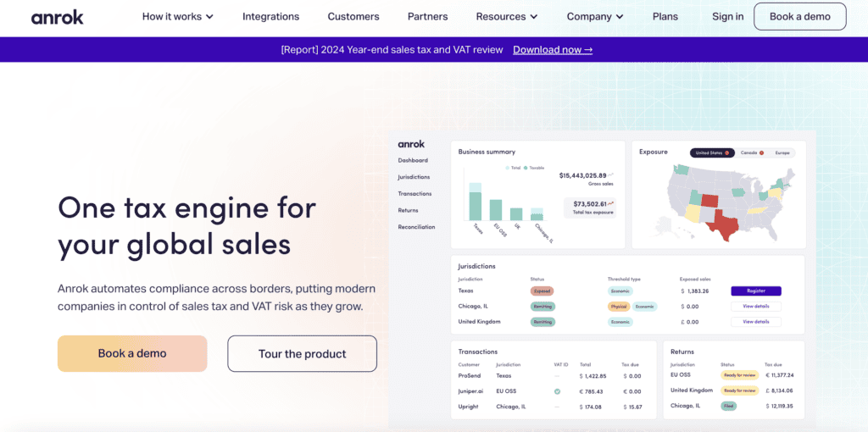Expand the How it works dropdown

pos(177,16)
